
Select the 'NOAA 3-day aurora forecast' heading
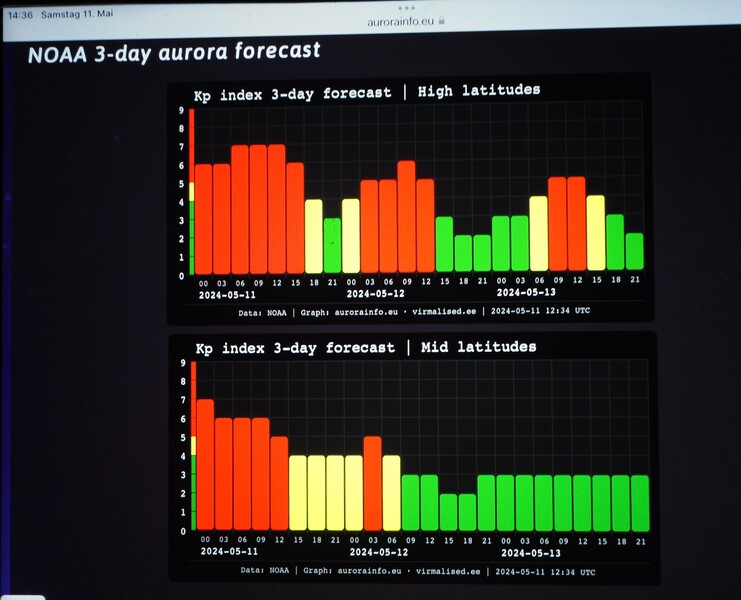tap(174, 52)
